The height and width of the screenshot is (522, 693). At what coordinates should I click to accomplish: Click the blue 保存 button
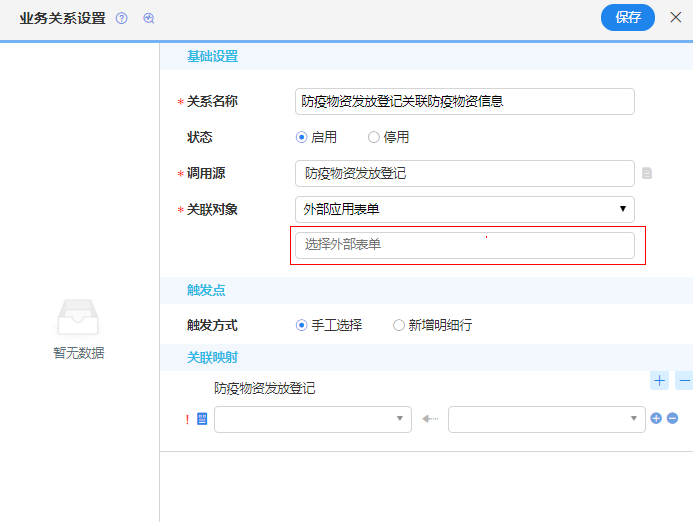[x=628, y=18]
